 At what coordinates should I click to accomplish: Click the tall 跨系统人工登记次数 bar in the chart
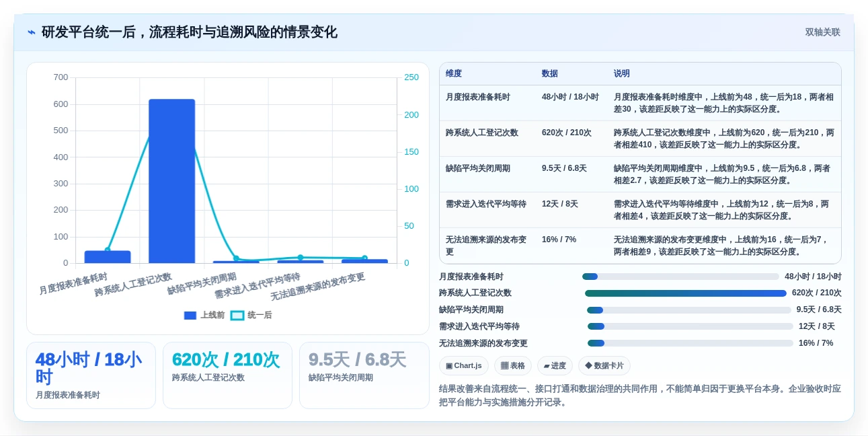(x=171, y=181)
